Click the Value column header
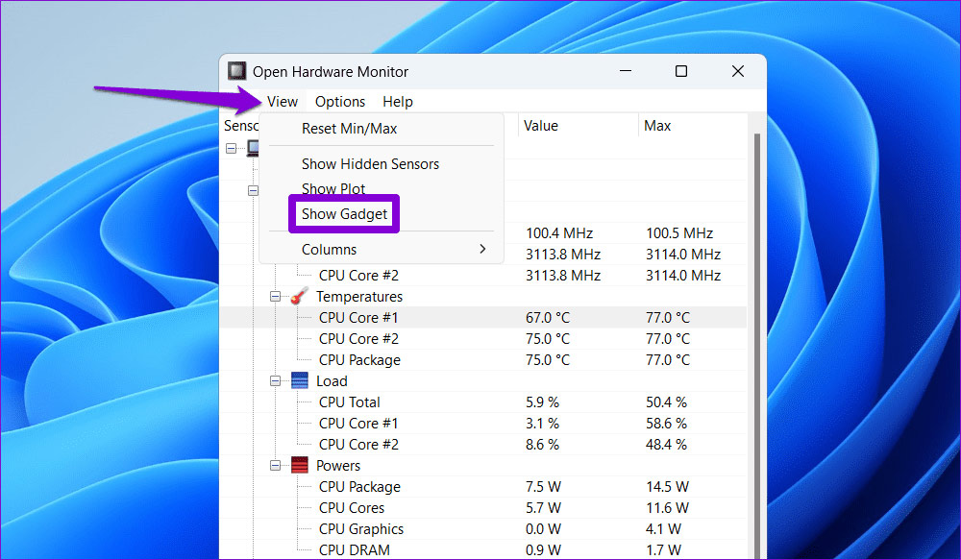961x560 pixels. (x=541, y=126)
